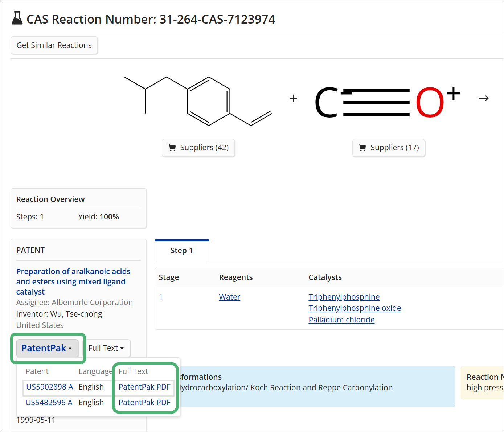504x432 pixels.
Task: Open the Triphenylphosphine catalyst link
Action: 344,297
